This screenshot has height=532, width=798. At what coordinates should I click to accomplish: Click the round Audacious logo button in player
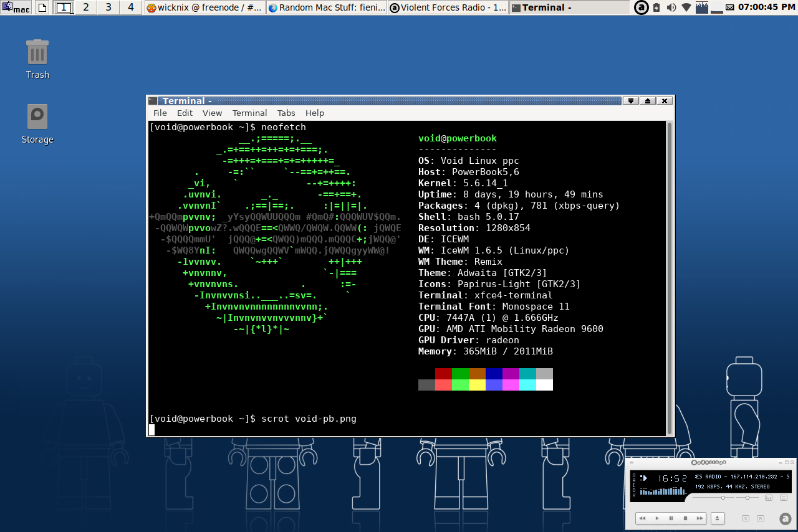tap(785, 519)
